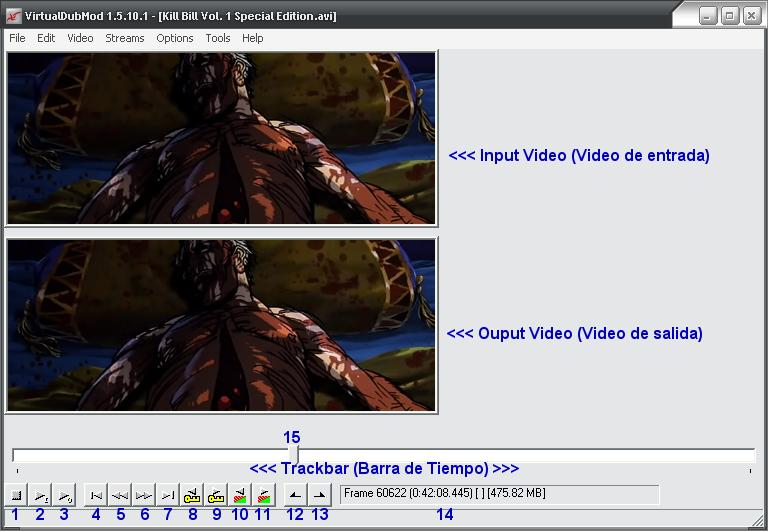Open the File menu
This screenshot has width=768, height=531.
click(x=17, y=38)
